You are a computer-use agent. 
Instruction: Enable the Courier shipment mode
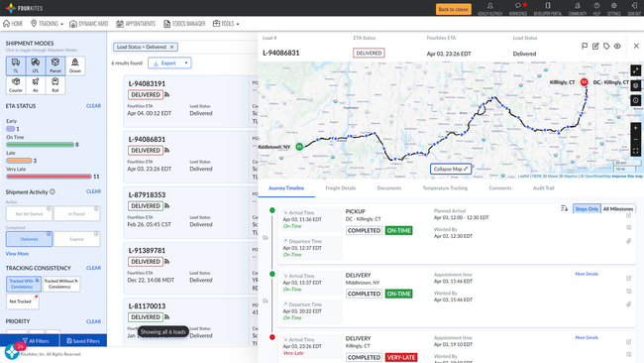(16, 85)
